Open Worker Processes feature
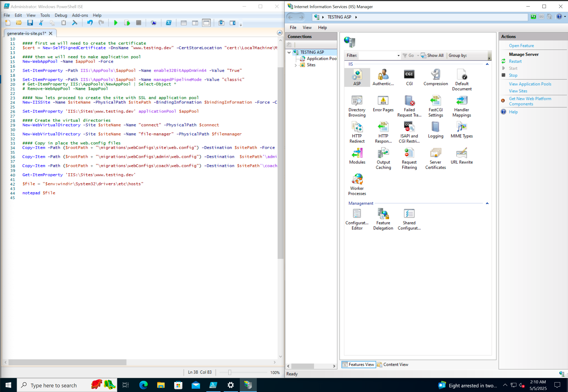Viewport: 568px width, 392px height. coord(357,184)
